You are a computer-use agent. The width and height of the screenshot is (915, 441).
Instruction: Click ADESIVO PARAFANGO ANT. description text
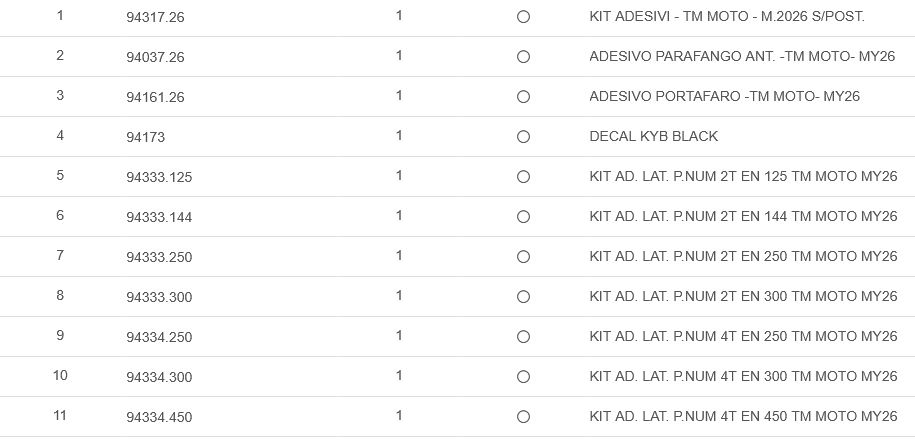[x=742, y=57]
